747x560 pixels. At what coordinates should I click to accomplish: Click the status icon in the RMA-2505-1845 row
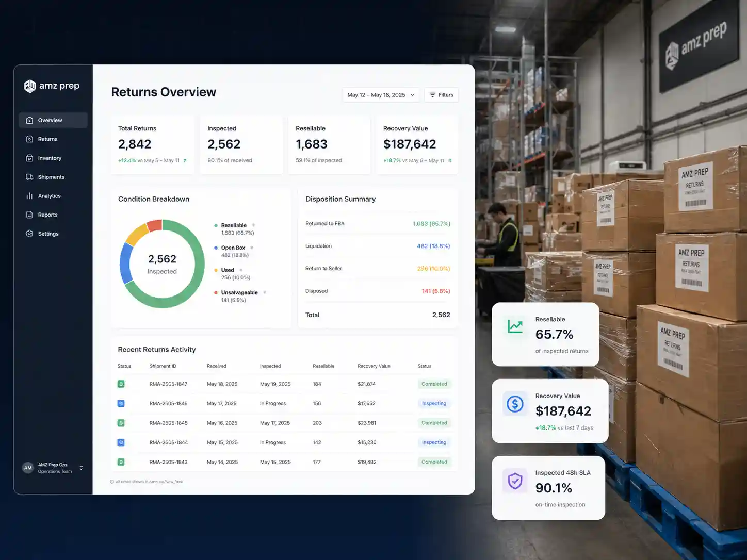pyautogui.click(x=121, y=423)
